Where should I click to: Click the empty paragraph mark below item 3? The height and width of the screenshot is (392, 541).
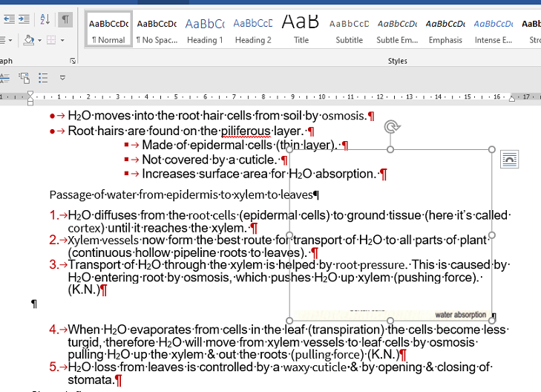[34, 304]
